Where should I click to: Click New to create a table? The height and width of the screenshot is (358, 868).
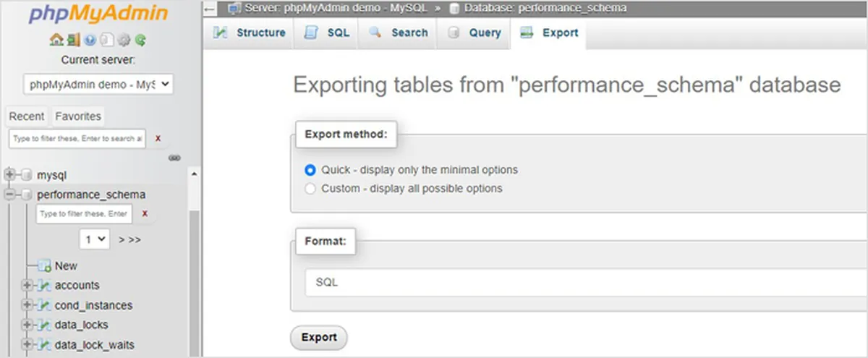click(66, 266)
